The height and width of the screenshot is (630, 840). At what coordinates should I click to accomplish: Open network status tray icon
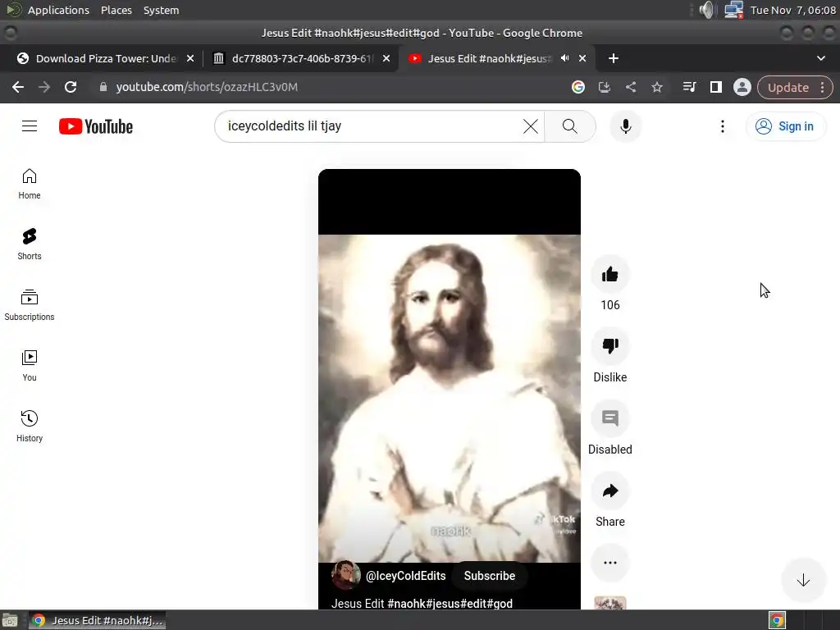pyautogui.click(x=733, y=10)
